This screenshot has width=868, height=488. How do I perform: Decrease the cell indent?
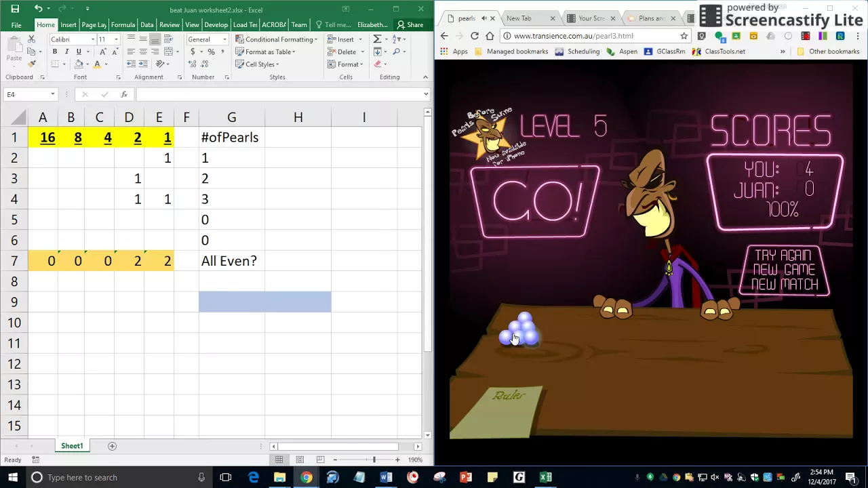point(132,64)
